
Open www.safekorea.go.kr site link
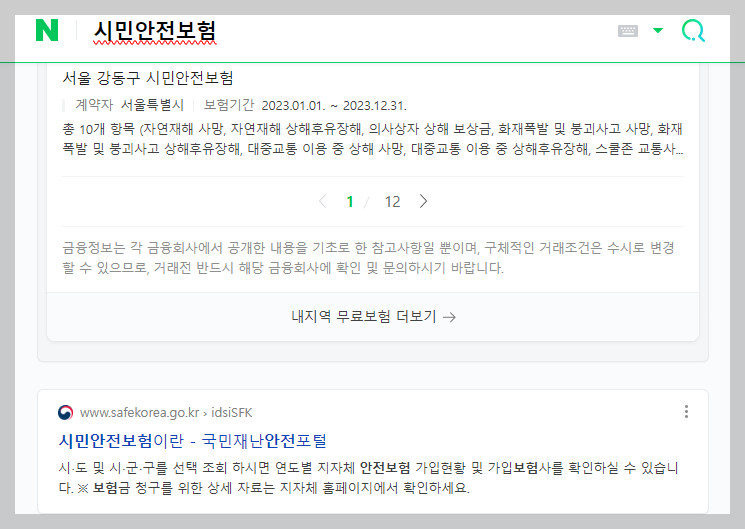pos(139,413)
